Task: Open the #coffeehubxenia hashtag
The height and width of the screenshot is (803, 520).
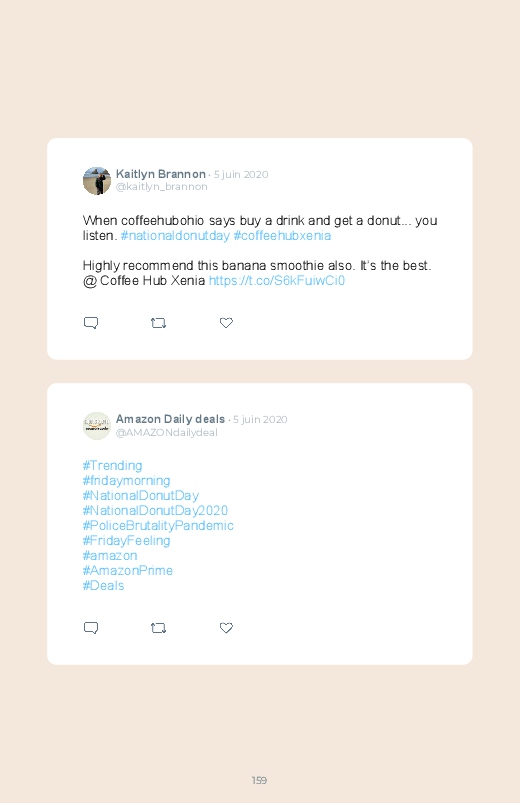Action: pyautogui.click(x=282, y=236)
